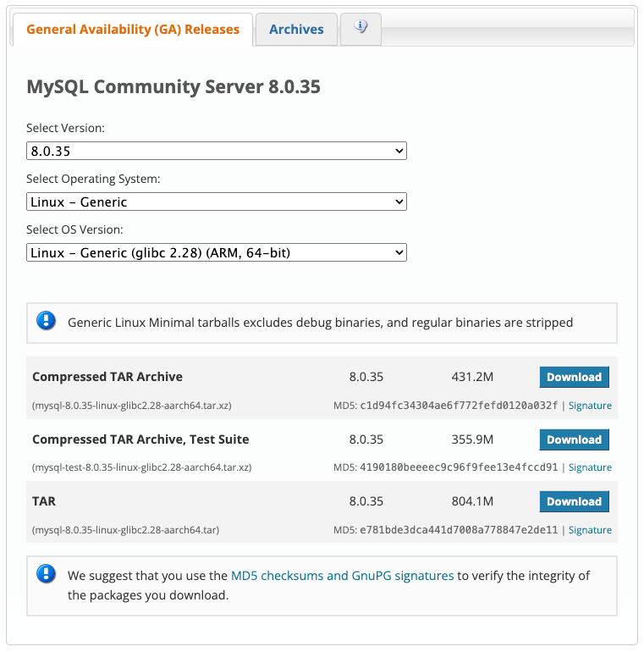Open the Select Version dropdown showing 8.0.35
The image size is (644, 652).
pyautogui.click(x=217, y=151)
